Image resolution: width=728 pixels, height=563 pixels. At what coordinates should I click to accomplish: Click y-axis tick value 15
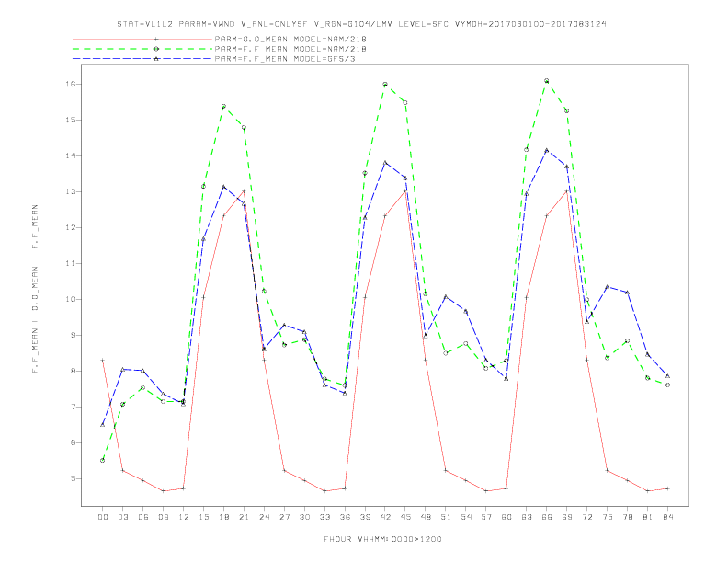click(x=71, y=120)
